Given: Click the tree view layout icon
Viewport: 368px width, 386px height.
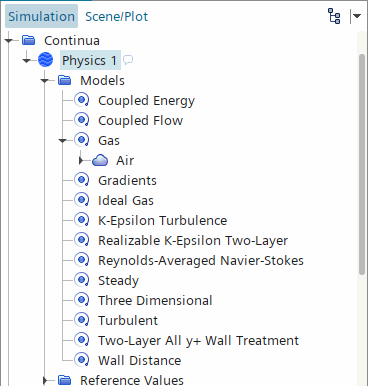Looking at the screenshot, I should coord(334,16).
